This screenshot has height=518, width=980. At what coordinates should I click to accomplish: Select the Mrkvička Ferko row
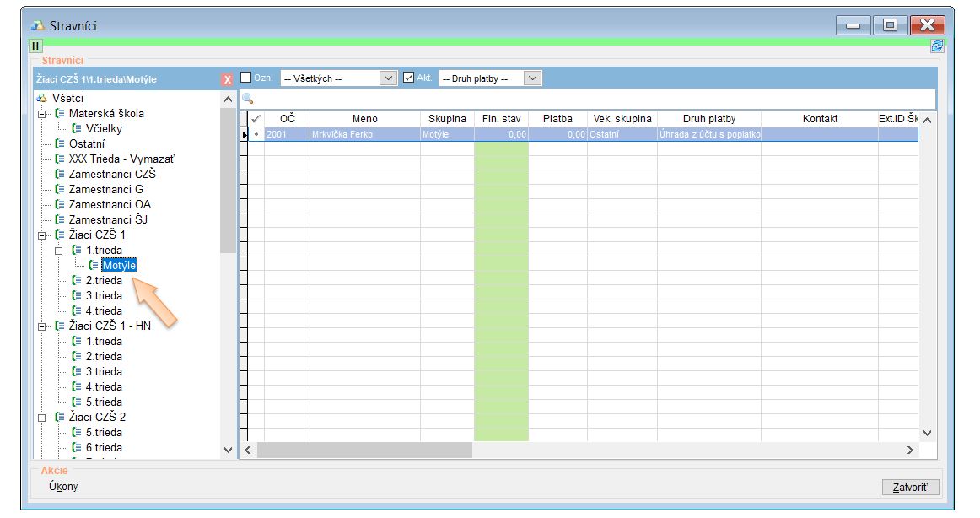coord(342,134)
